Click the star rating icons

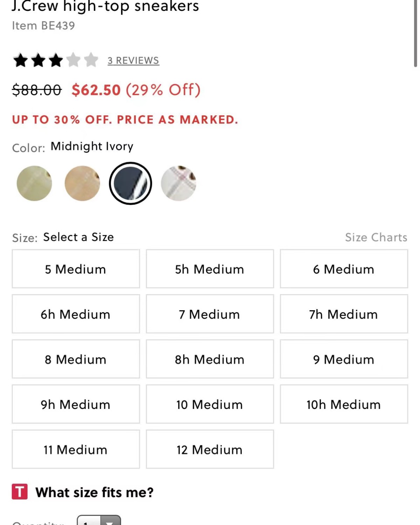pos(56,60)
